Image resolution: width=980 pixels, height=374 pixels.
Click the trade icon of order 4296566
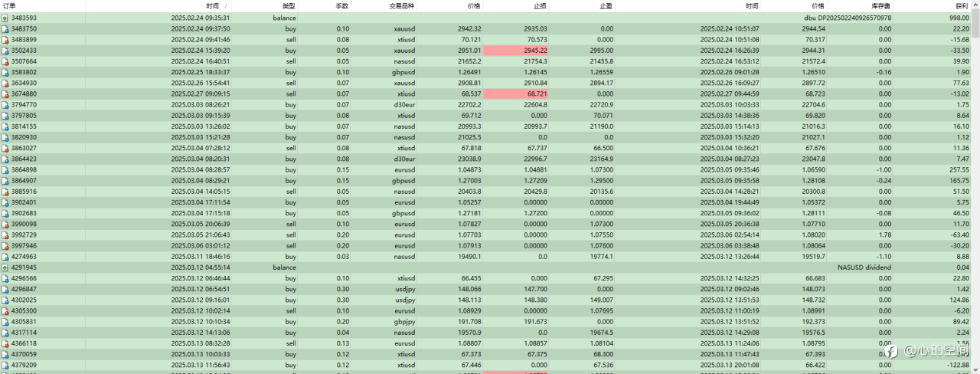coord(5,278)
